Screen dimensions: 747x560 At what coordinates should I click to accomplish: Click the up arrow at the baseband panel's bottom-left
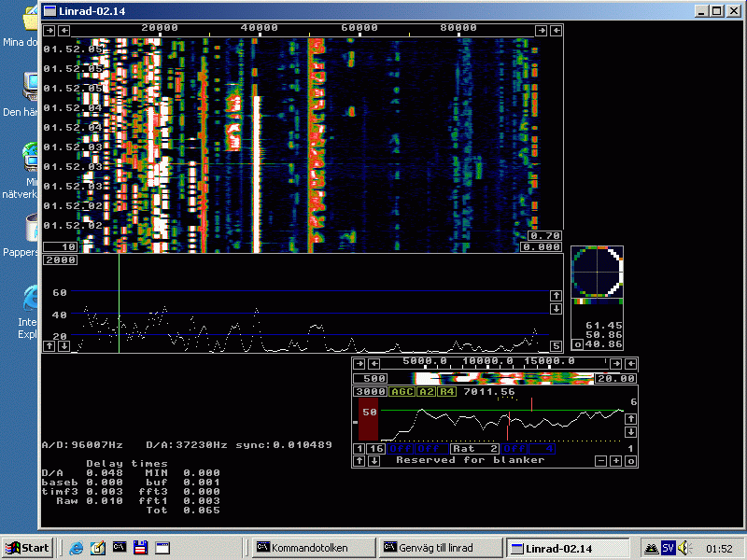[x=359, y=461]
